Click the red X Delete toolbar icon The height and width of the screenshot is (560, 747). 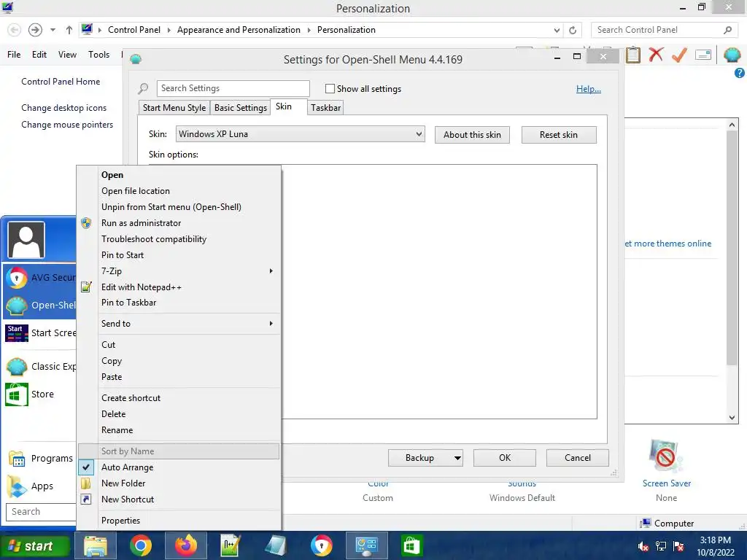[x=656, y=55]
